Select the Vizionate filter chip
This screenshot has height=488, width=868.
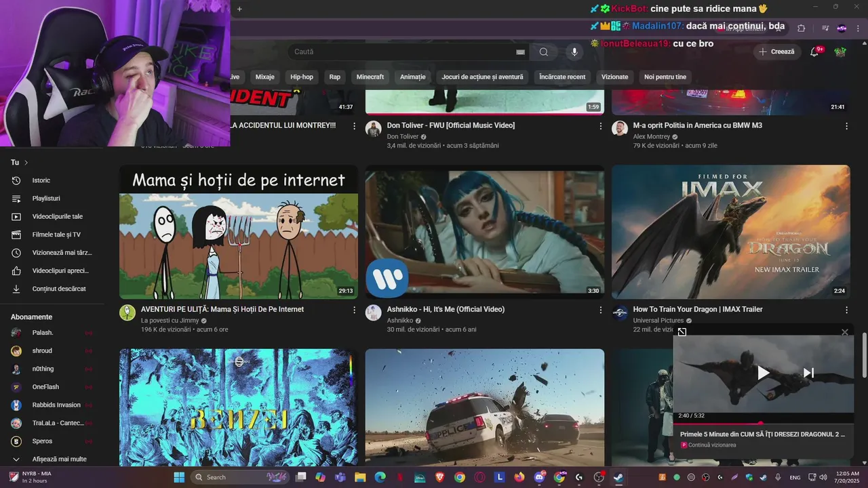[615, 77]
